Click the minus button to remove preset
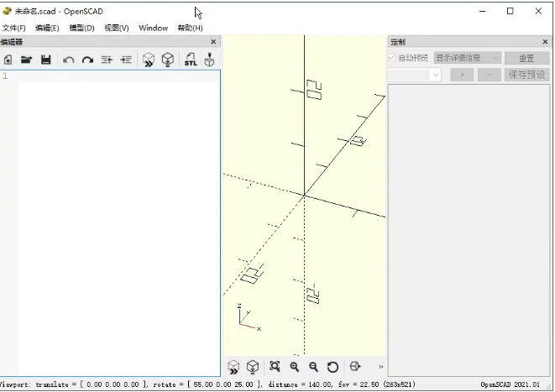Viewport: 555px width, 392px height. (x=490, y=75)
